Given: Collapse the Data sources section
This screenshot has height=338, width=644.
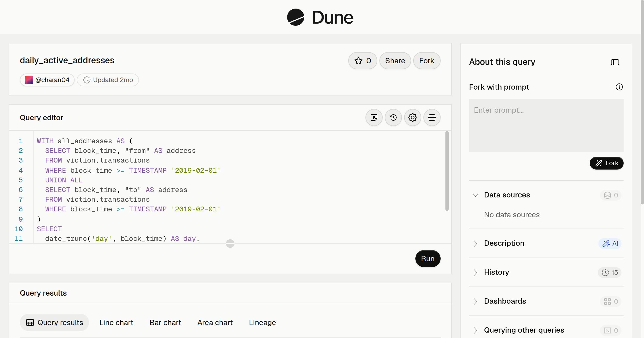Looking at the screenshot, I should click(475, 195).
